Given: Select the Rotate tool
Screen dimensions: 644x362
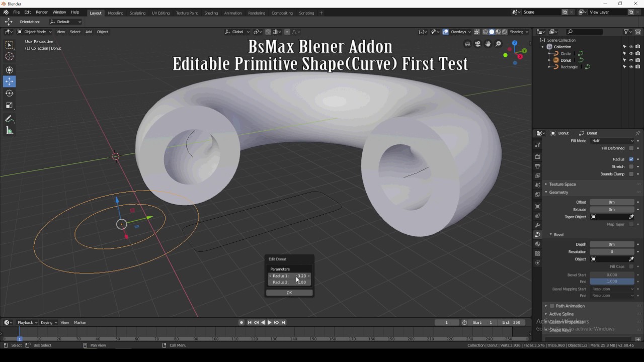Looking at the screenshot, I should point(9,94).
